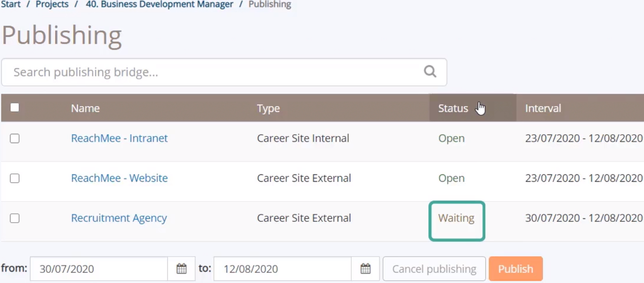644x283 pixels.
Task: Toggle the select-all checkbox in header
Action: click(x=15, y=107)
